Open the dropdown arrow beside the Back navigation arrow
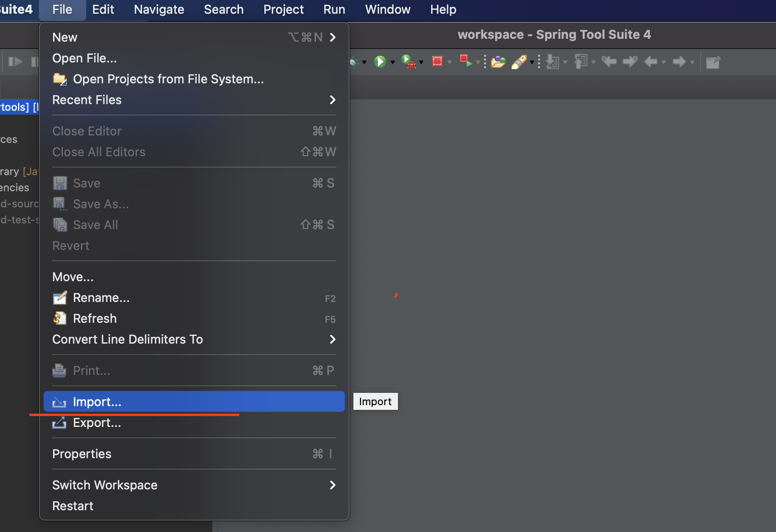This screenshot has height=532, width=776. [664, 62]
